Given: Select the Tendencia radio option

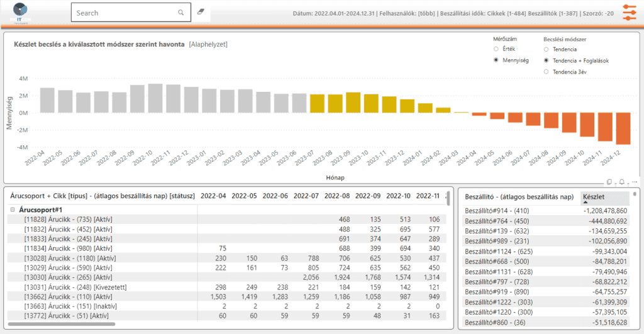Looking at the screenshot, I should (x=546, y=49).
